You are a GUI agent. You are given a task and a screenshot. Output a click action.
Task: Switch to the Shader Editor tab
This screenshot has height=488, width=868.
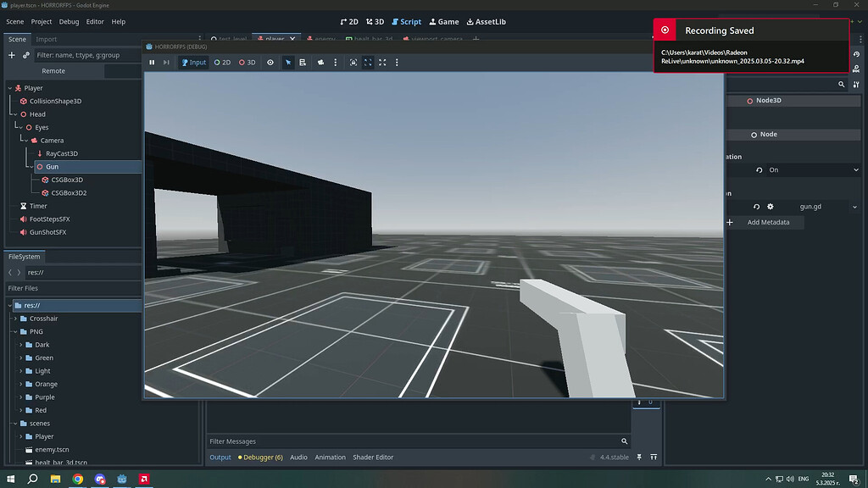click(x=373, y=457)
